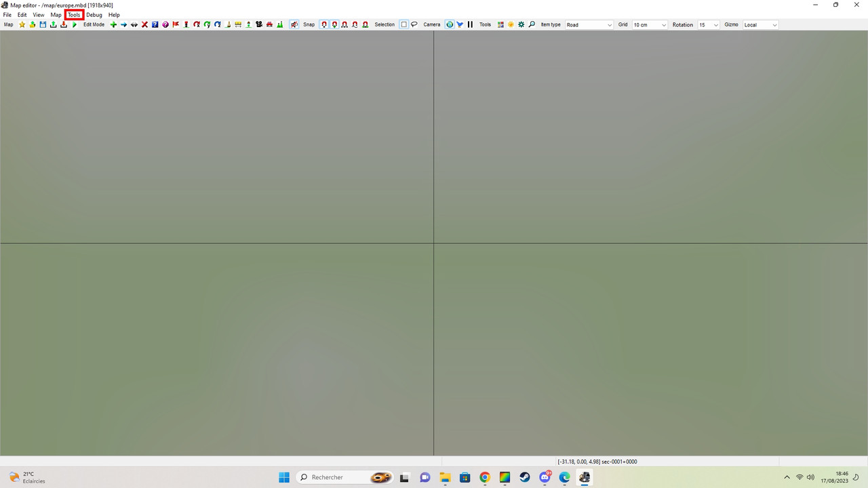Open the Debug menu

pyautogui.click(x=94, y=15)
